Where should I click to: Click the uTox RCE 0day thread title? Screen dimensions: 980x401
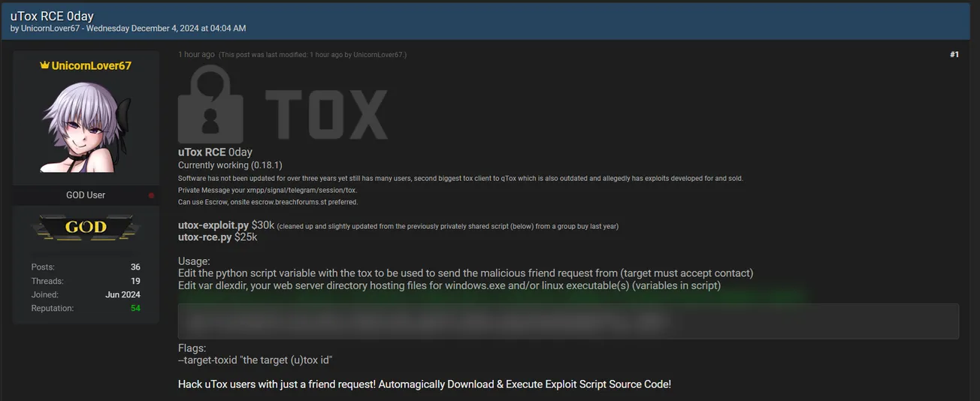pos(52,16)
